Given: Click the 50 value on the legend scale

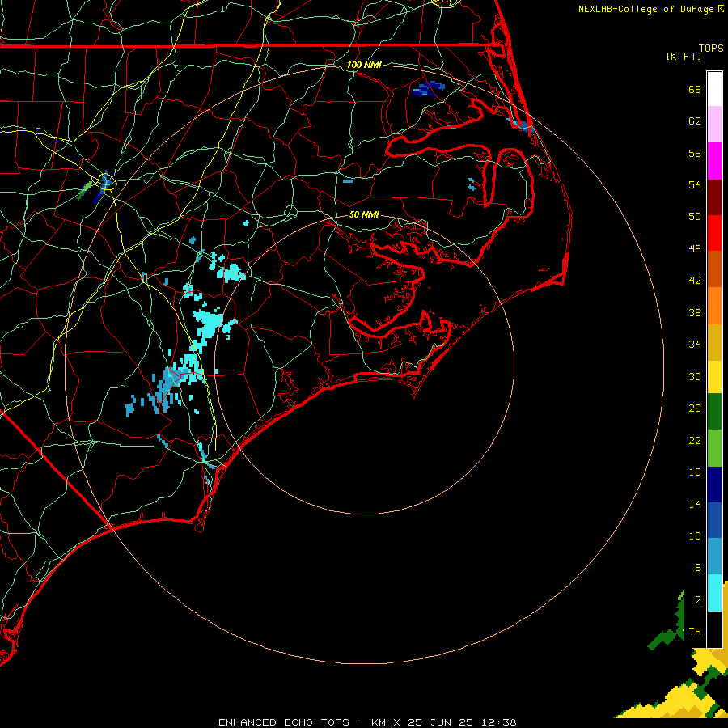Looking at the screenshot, I should click(x=695, y=217).
